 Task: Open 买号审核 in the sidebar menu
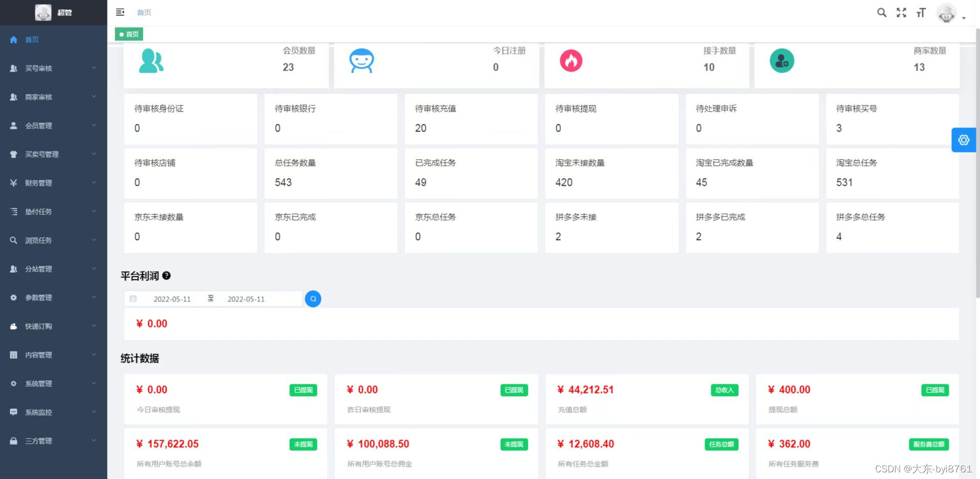pos(38,68)
